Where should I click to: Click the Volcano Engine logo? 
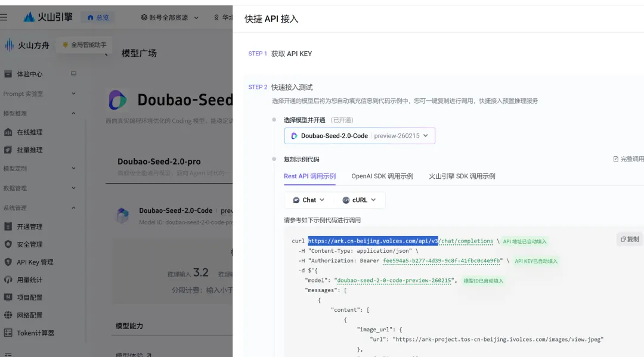[x=48, y=17]
